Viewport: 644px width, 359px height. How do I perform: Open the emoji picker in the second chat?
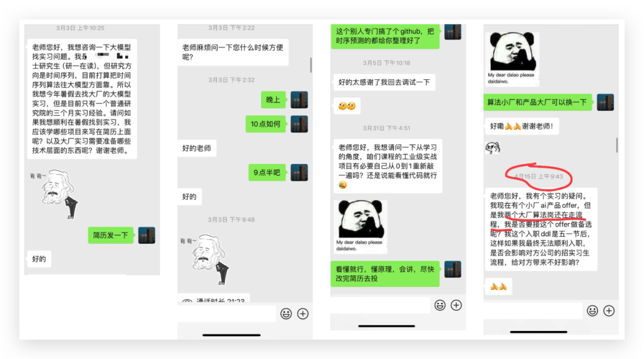coord(286,313)
